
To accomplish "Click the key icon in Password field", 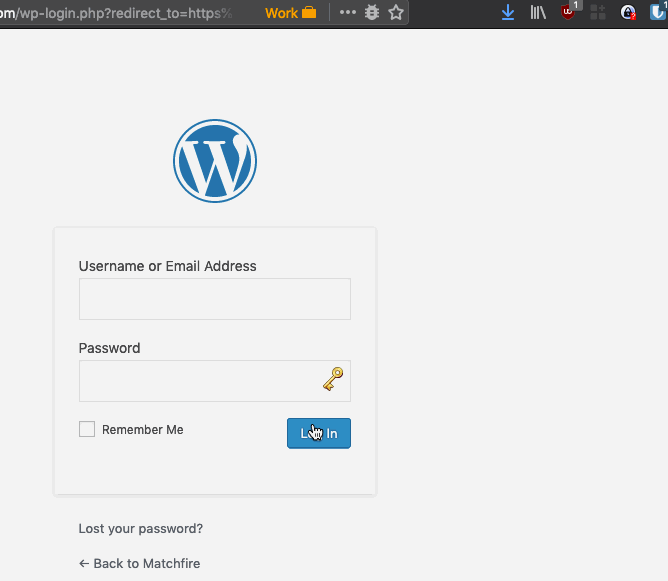I will pos(333,379).
